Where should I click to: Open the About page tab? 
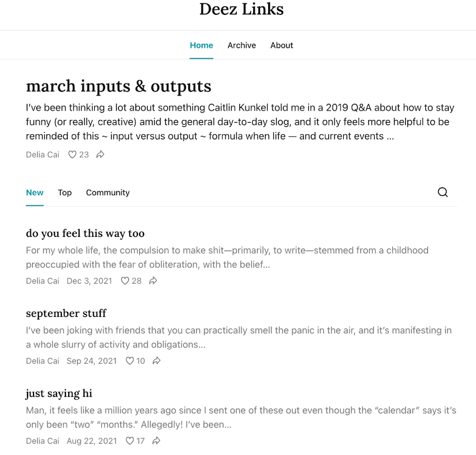click(x=281, y=45)
